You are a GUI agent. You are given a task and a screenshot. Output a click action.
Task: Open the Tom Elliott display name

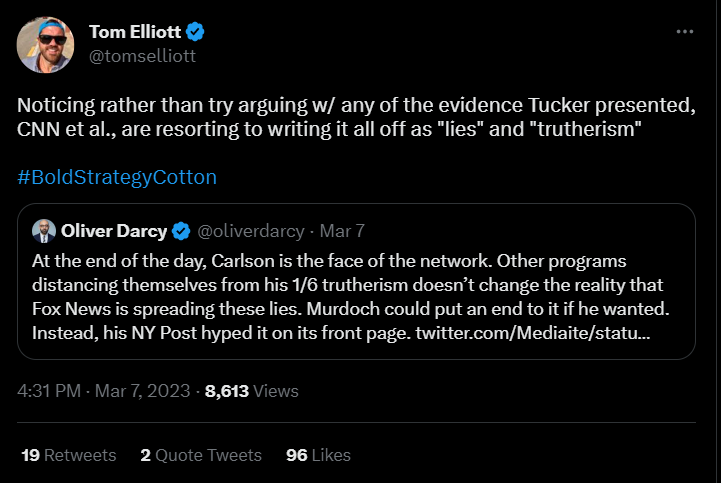[x=135, y=33]
